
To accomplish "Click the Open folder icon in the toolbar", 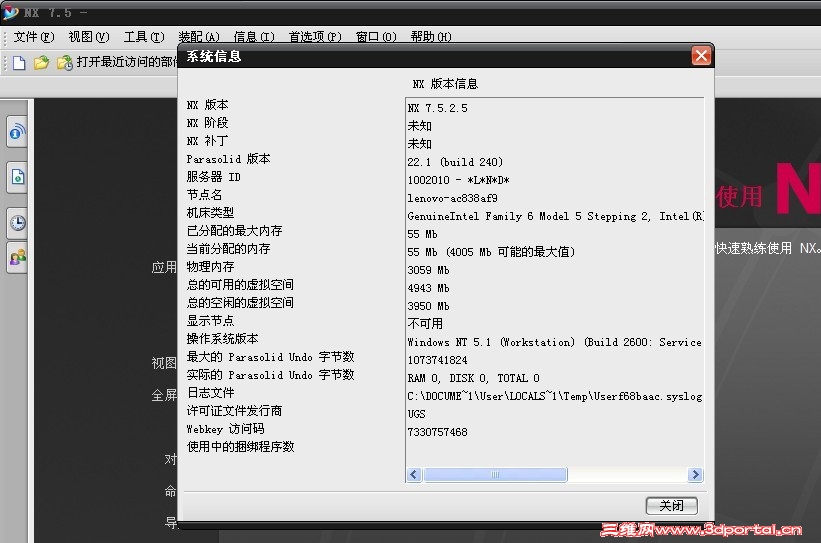I will click(41, 63).
